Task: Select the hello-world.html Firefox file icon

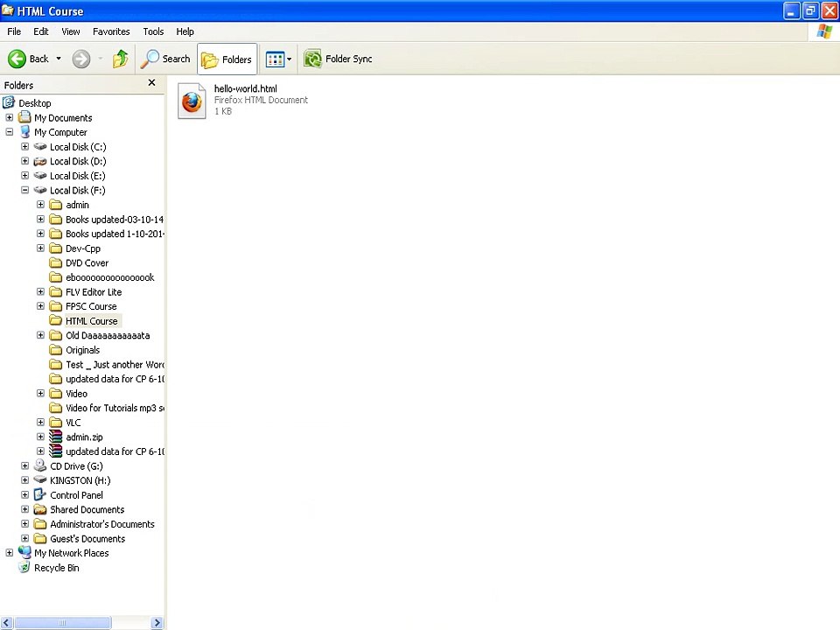Action: pos(192,101)
